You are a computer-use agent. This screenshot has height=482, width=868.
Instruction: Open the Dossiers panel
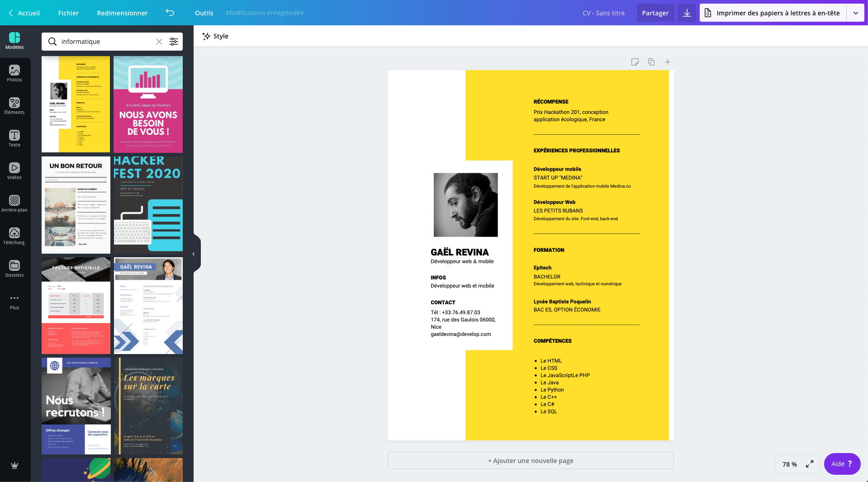(x=14, y=268)
